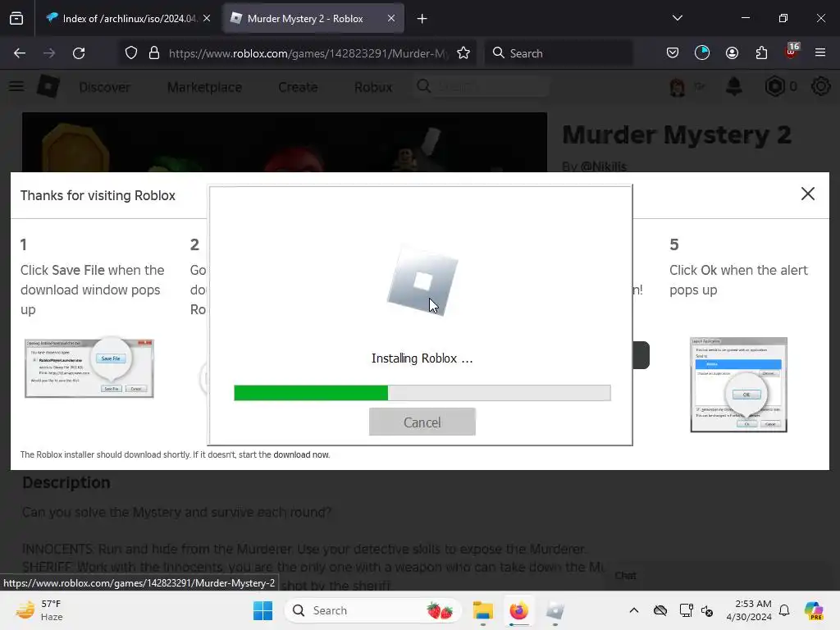Image resolution: width=840 pixels, height=630 pixels.
Task: Cancel the Roblox installation
Action: click(x=422, y=422)
